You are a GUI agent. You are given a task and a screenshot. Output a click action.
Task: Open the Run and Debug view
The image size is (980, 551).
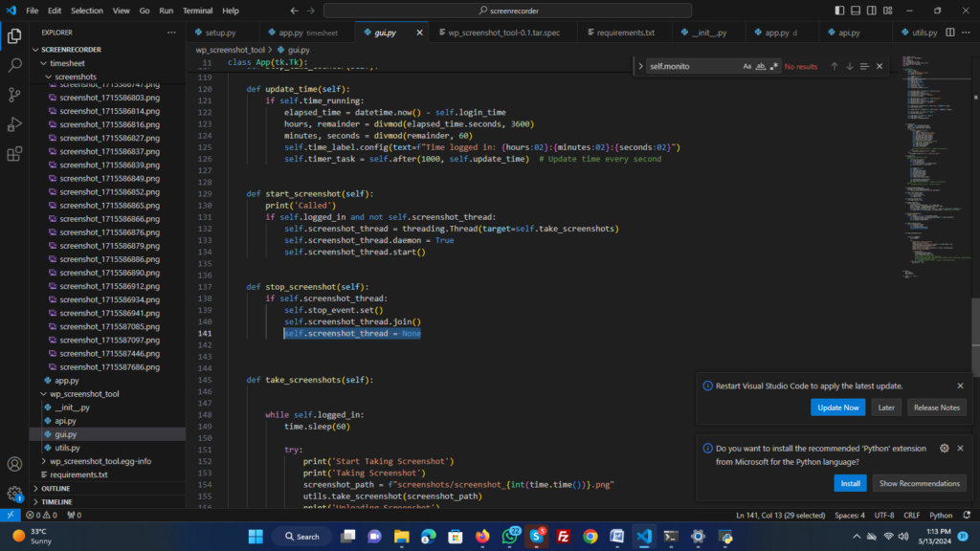pos(15,124)
